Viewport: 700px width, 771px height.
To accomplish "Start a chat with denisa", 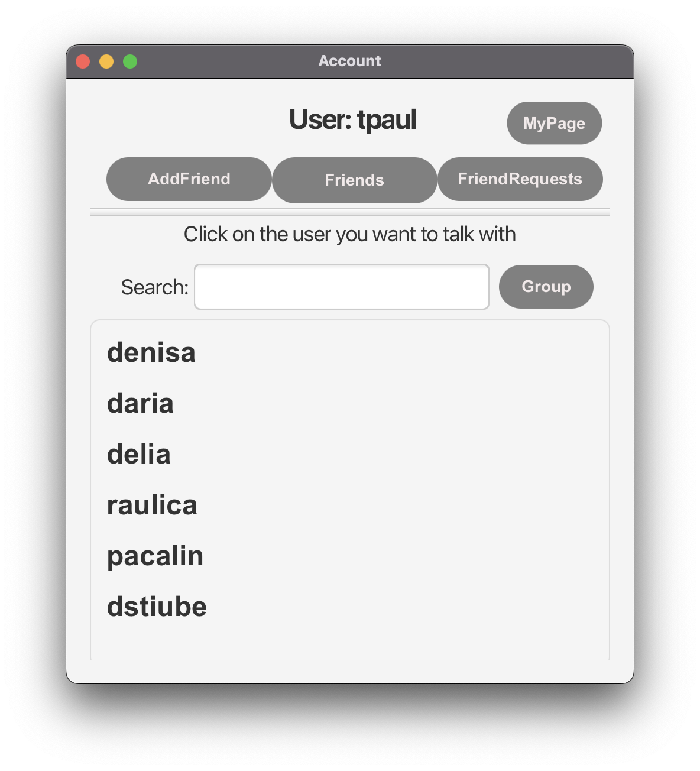I will pos(151,352).
